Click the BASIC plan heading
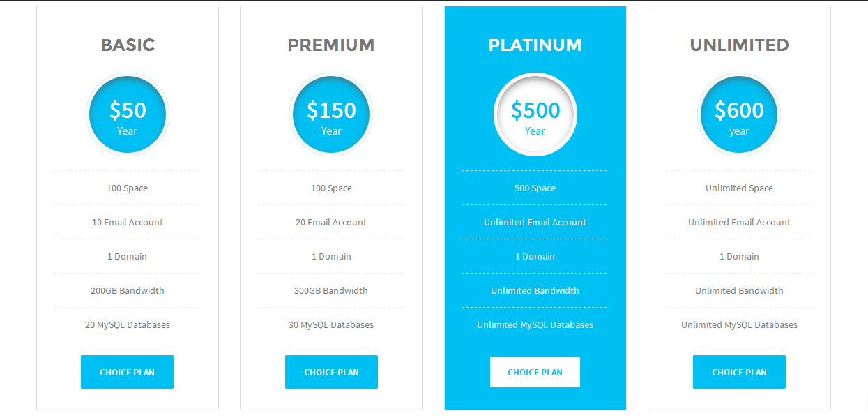Viewport: 868px width, 418px height. point(128,45)
